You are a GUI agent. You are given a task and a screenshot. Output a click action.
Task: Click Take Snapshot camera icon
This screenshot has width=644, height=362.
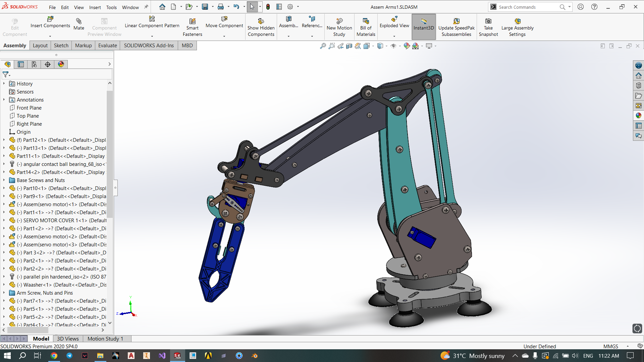click(488, 21)
